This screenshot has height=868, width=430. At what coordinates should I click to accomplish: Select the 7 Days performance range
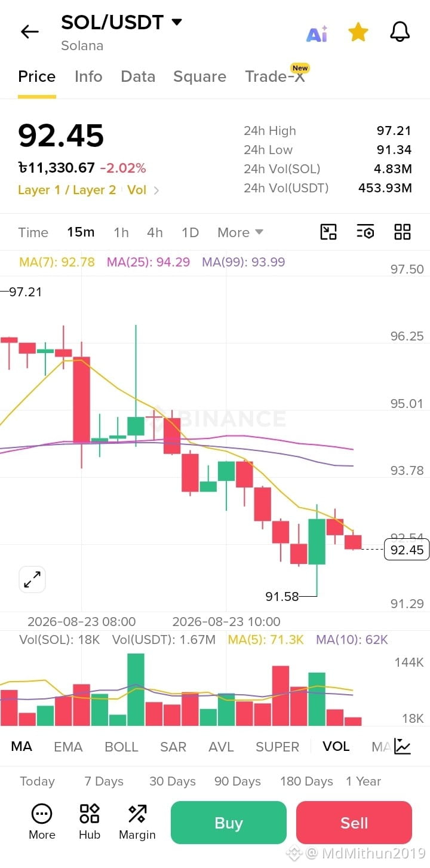point(104,781)
